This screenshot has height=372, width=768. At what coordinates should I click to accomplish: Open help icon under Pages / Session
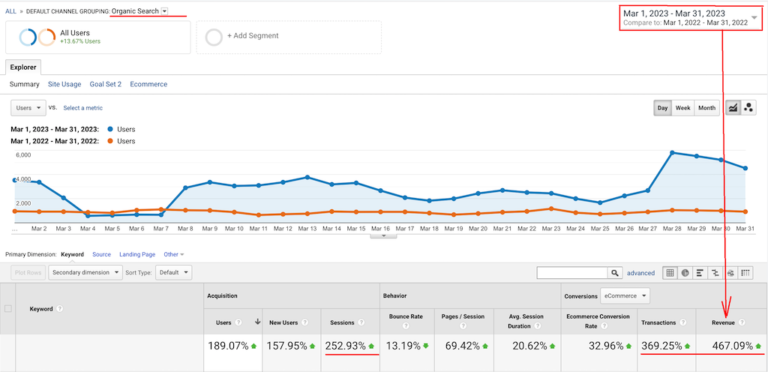click(463, 326)
